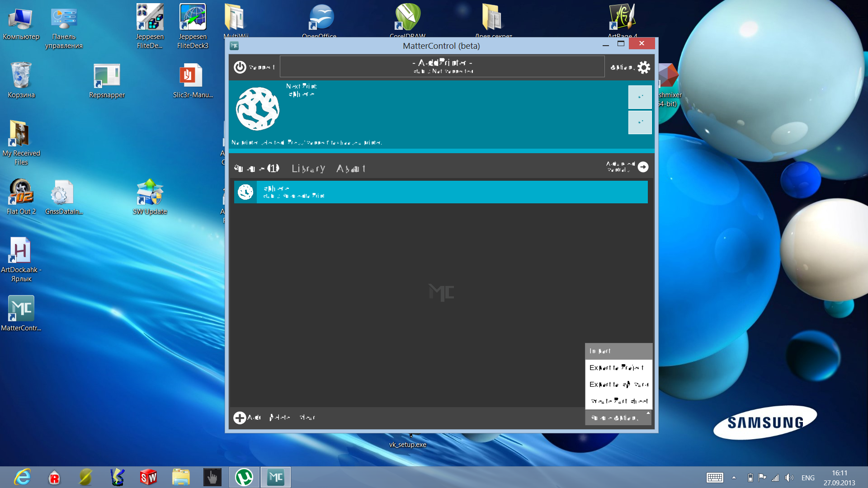Click the Advanced Controls arrow icon
Screen dimensions: 868x488
[643, 167]
